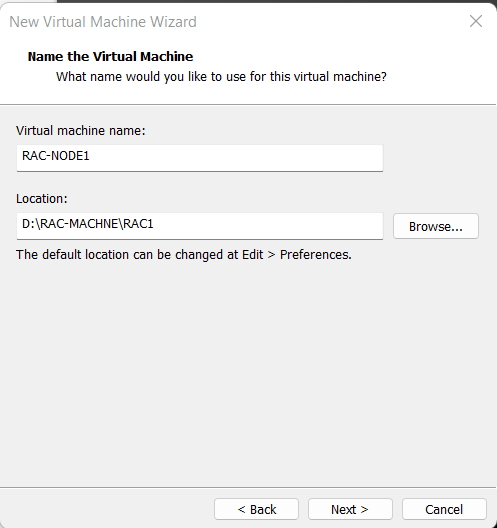Viewport: 497px width, 528px height.
Task: Click the "Location:" label
Action: 42,198
